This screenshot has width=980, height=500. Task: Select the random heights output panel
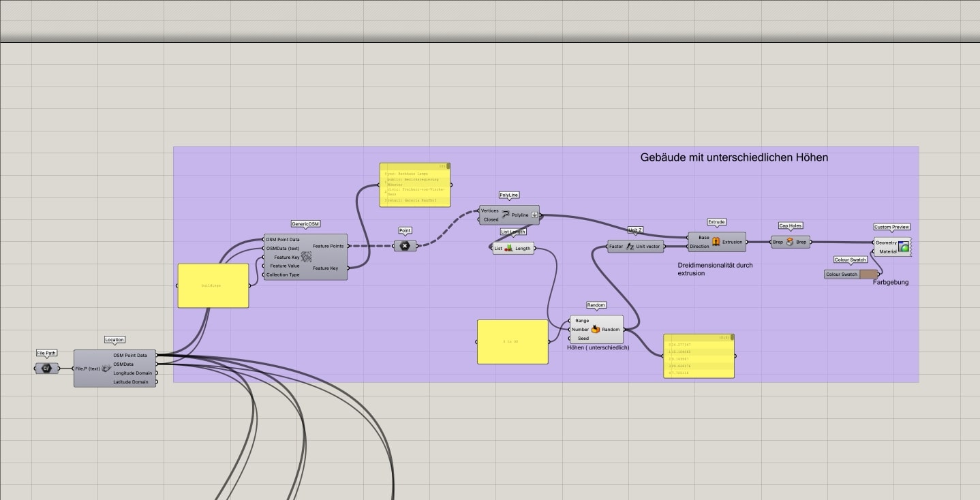coord(698,355)
